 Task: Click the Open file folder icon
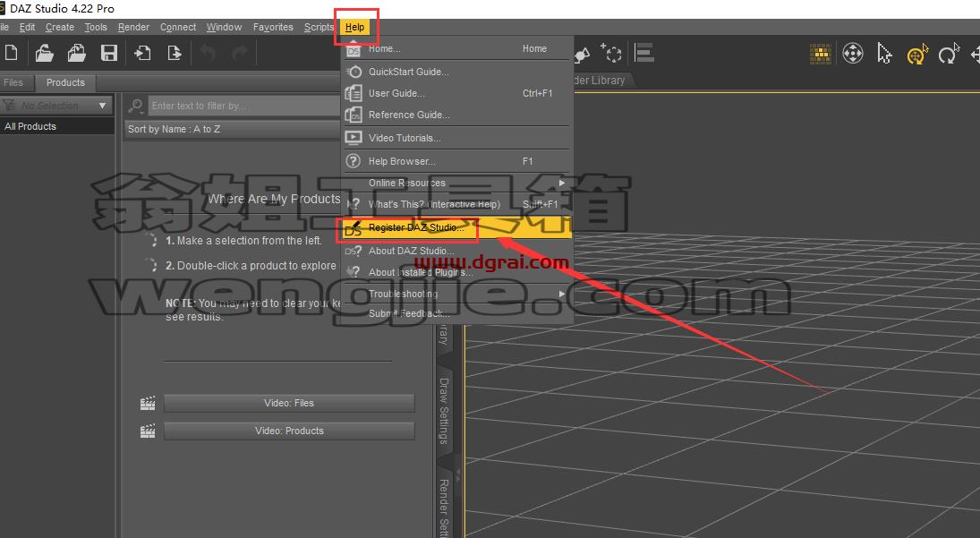click(x=44, y=53)
